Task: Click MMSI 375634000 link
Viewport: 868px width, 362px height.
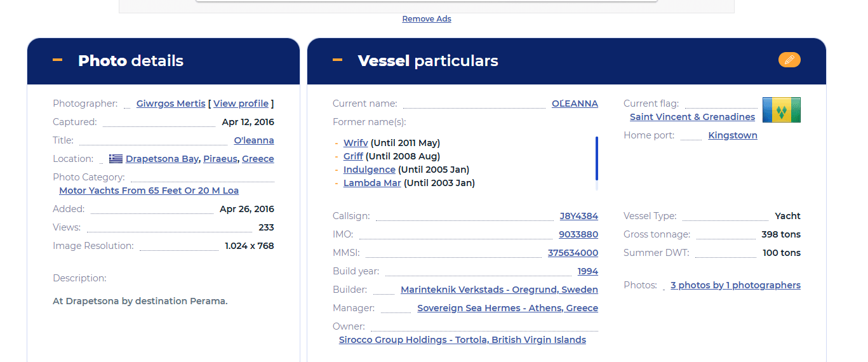Action: tap(573, 253)
